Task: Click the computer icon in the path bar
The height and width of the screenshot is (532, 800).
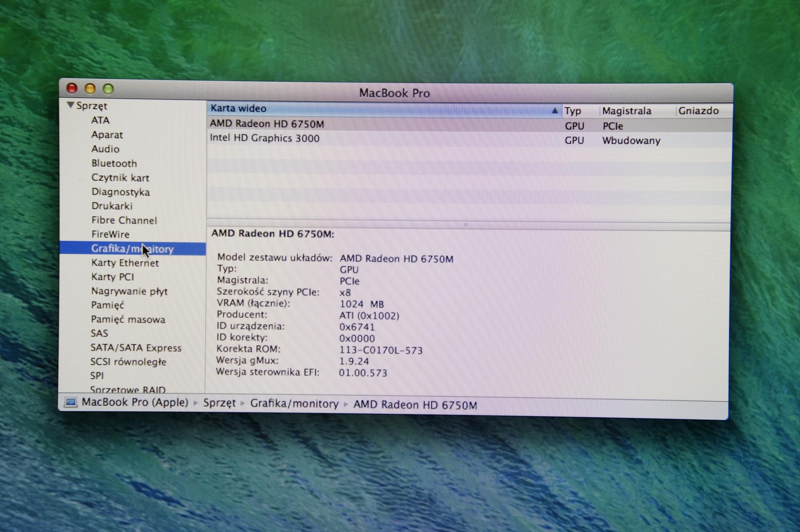Action: tap(71, 402)
